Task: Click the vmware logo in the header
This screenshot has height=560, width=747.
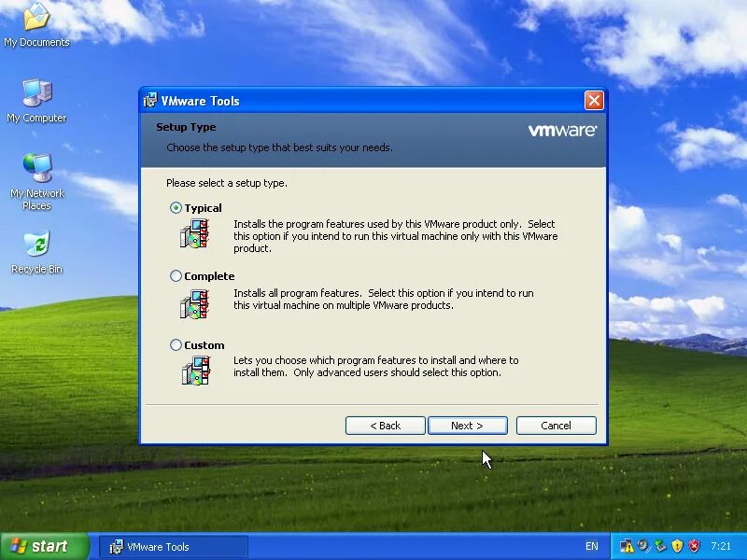Action: [x=563, y=130]
